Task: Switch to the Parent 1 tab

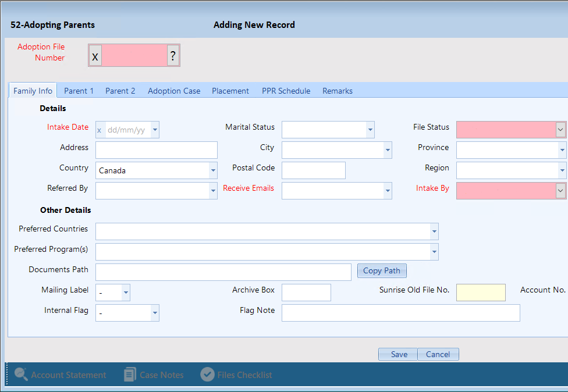Action: [79, 91]
